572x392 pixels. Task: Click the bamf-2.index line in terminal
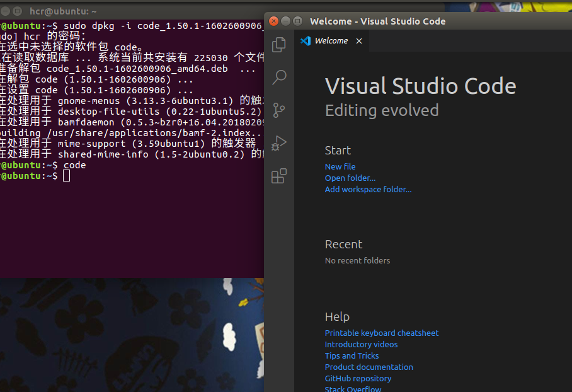131,133
